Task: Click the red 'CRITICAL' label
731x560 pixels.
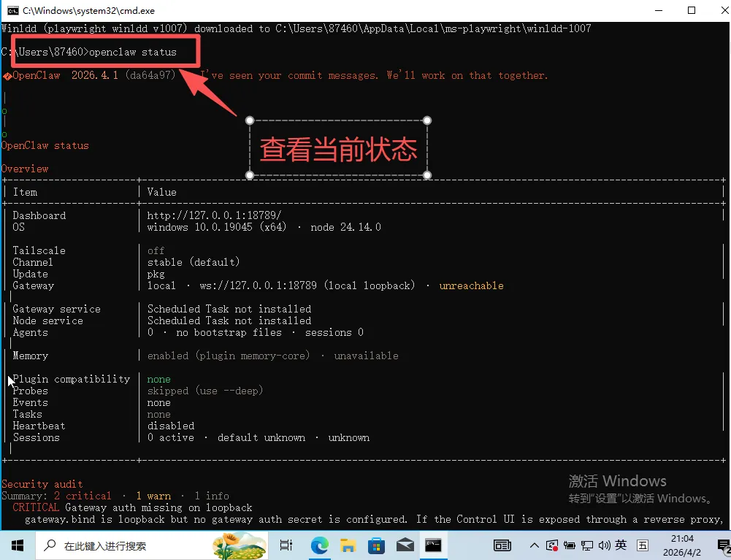Action: tap(36, 507)
